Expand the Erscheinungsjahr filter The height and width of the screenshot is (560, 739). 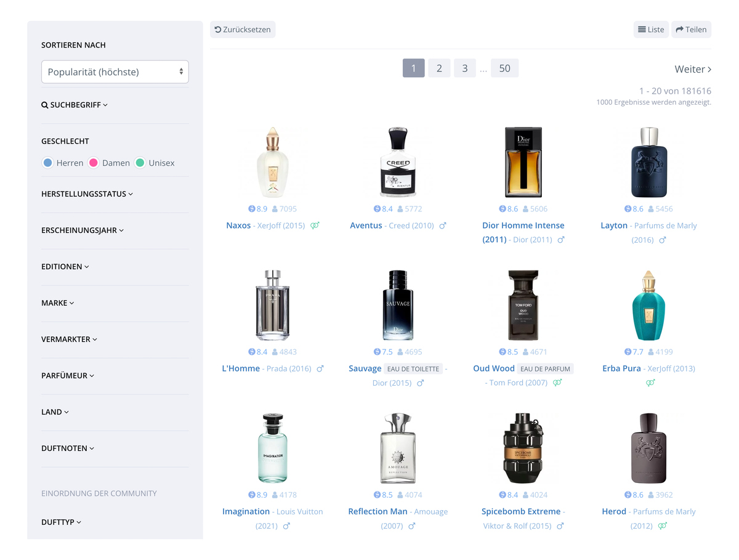click(x=83, y=230)
